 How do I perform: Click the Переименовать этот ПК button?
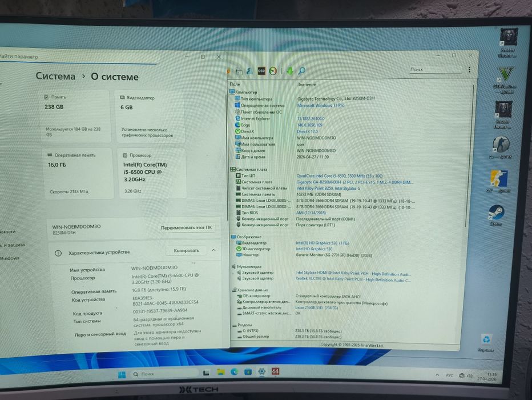[186, 227]
